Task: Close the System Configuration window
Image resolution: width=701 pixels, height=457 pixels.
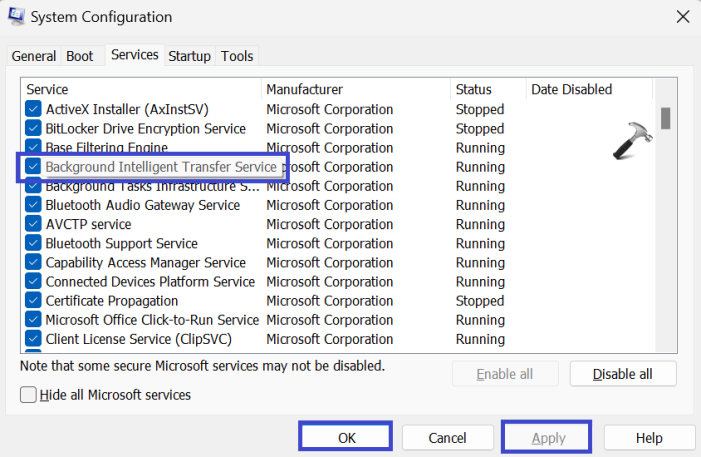Action: (x=682, y=17)
